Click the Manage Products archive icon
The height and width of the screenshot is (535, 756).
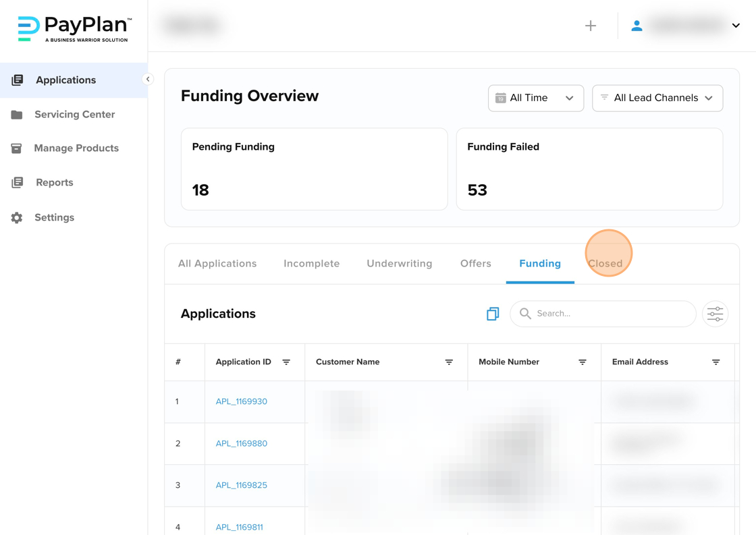point(16,148)
